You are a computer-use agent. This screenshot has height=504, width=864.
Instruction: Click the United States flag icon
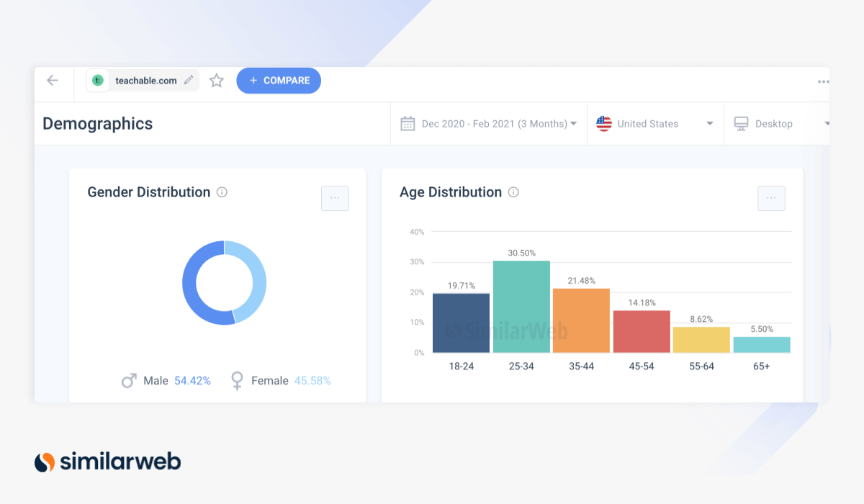click(603, 123)
